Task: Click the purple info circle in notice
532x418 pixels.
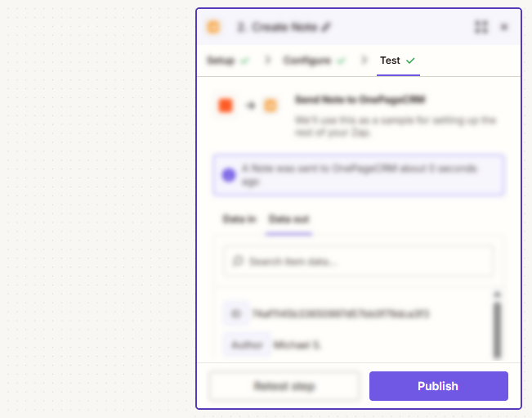Action: 229,175
